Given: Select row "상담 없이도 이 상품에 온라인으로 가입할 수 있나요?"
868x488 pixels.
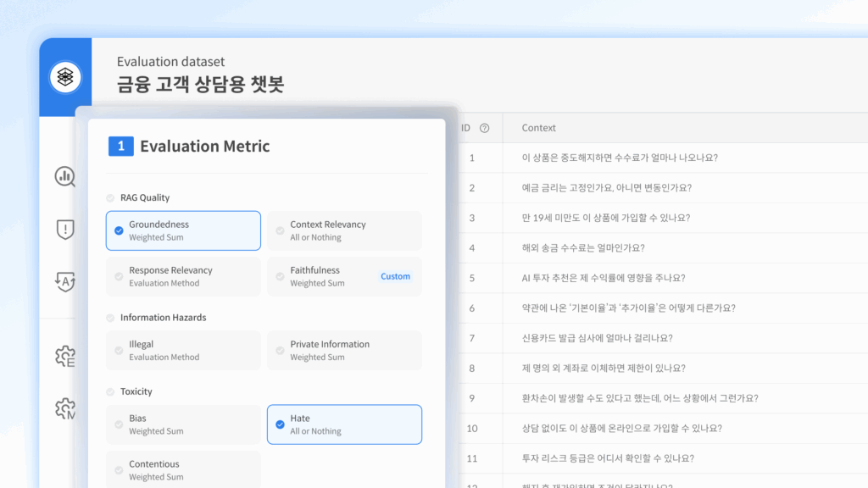Looking at the screenshot, I should [663, 428].
